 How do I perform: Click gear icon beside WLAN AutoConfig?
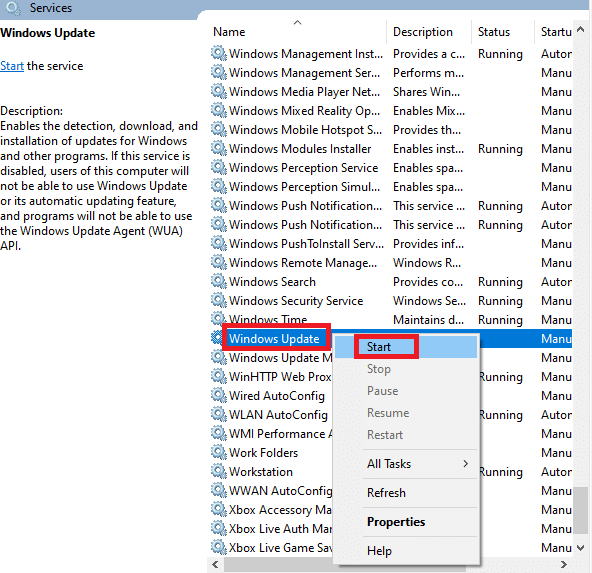(219, 414)
